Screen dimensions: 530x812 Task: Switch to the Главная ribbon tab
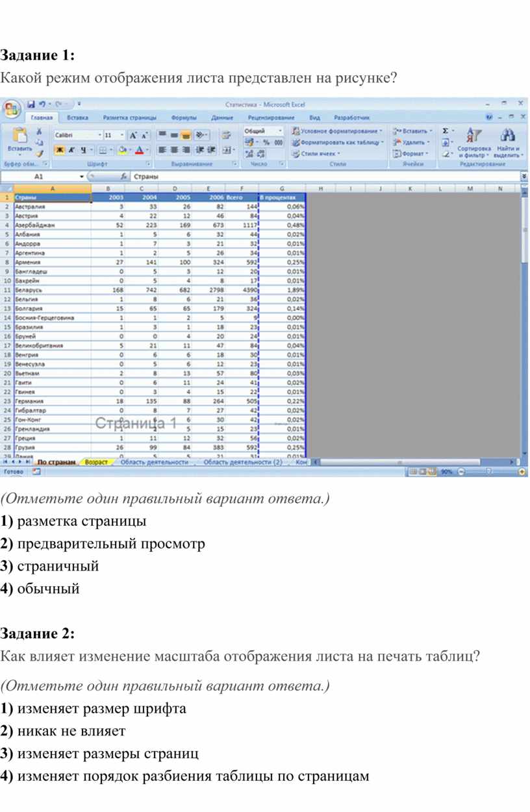[42, 117]
